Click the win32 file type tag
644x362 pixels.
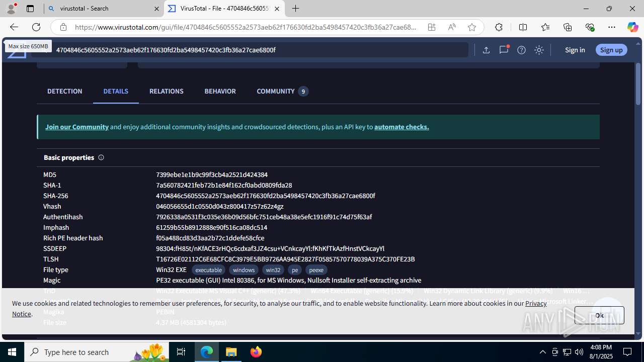[273, 270]
